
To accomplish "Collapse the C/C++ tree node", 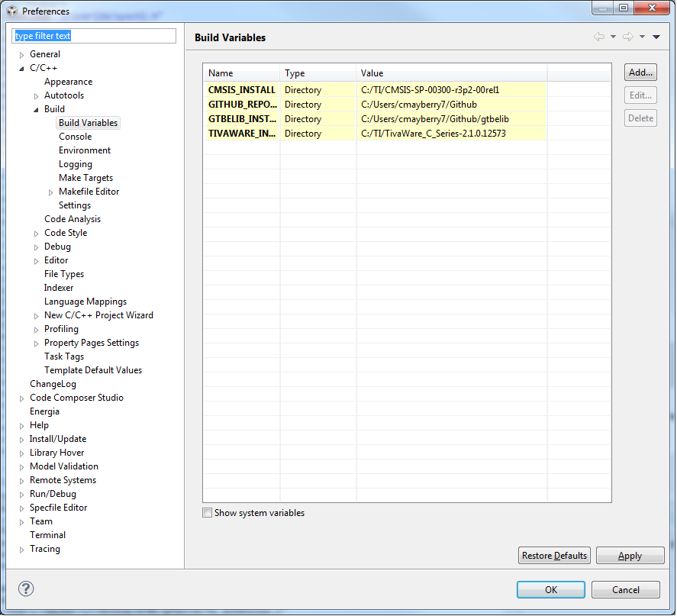I will 21,69.
